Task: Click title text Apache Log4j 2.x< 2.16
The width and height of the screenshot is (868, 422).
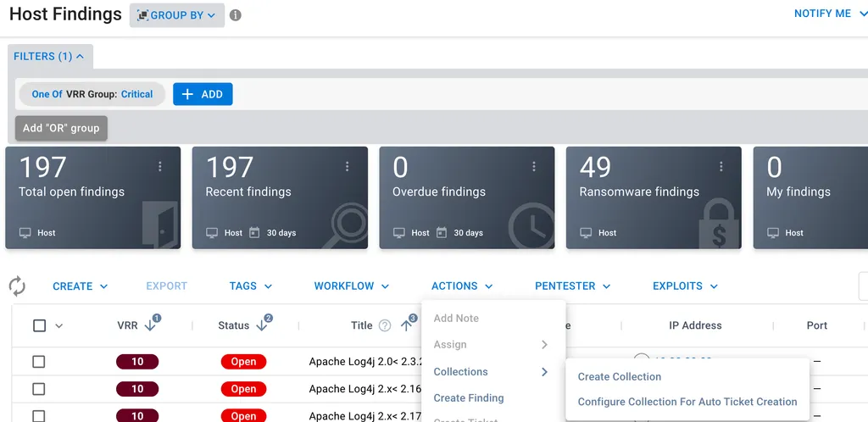Action: tap(366, 389)
